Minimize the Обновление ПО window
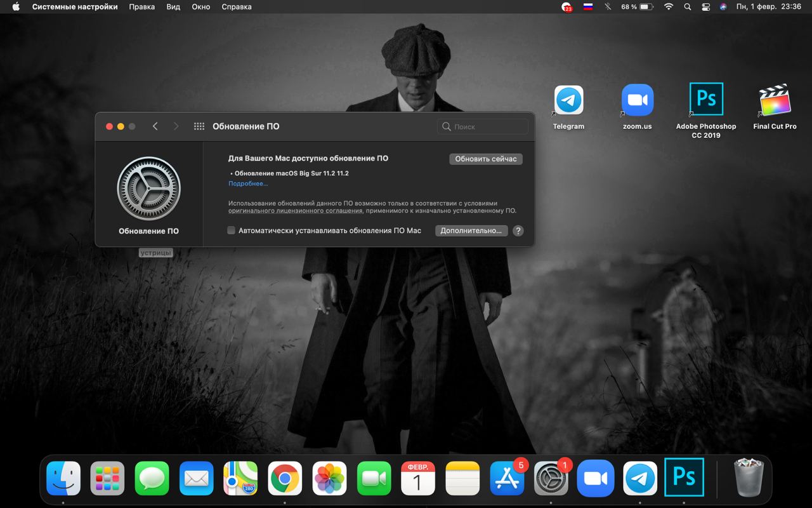The image size is (812, 508). tap(121, 126)
